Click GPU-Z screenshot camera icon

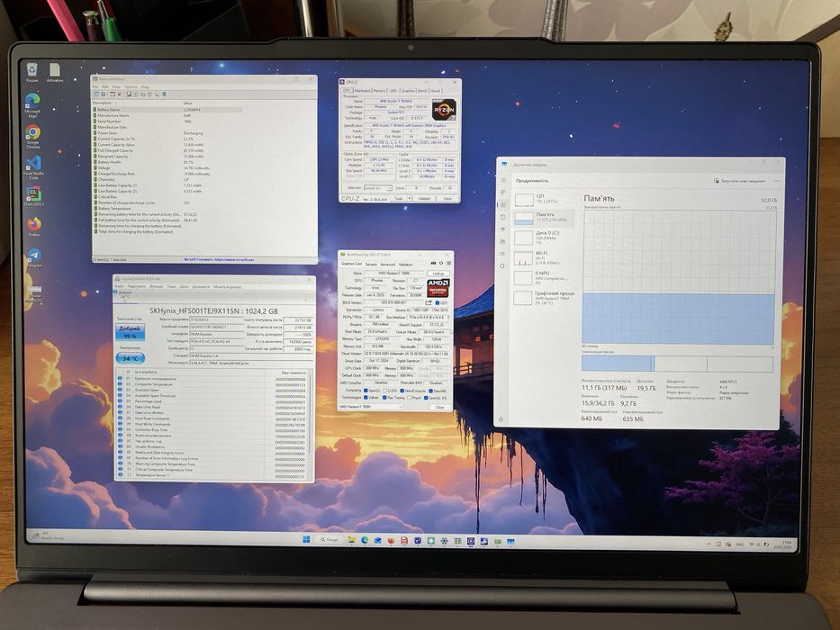pos(433,263)
